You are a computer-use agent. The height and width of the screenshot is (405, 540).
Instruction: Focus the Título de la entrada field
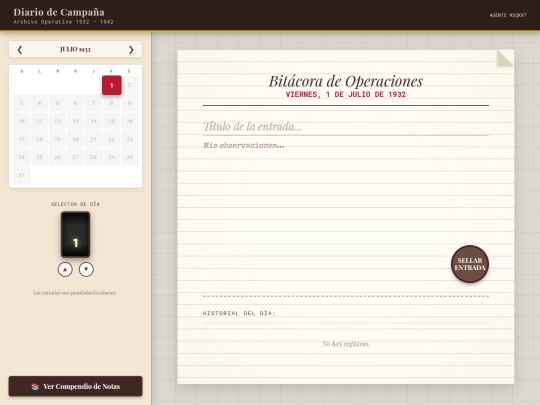(x=346, y=127)
